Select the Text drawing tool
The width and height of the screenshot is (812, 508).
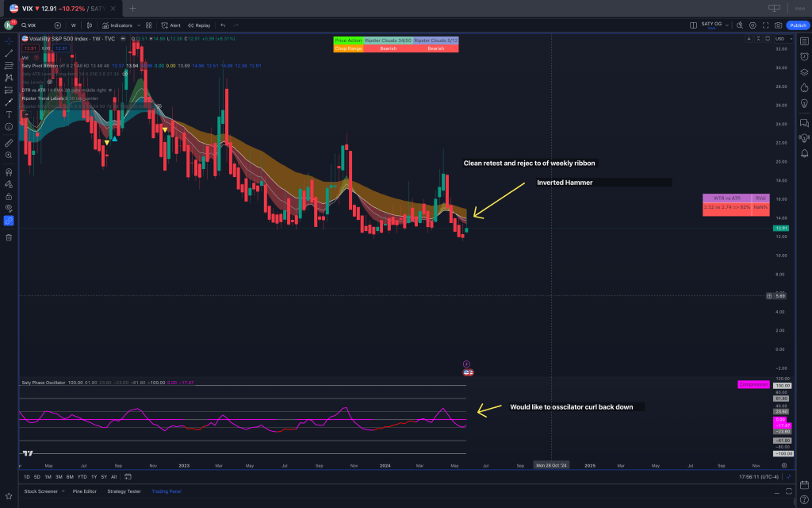click(9, 114)
